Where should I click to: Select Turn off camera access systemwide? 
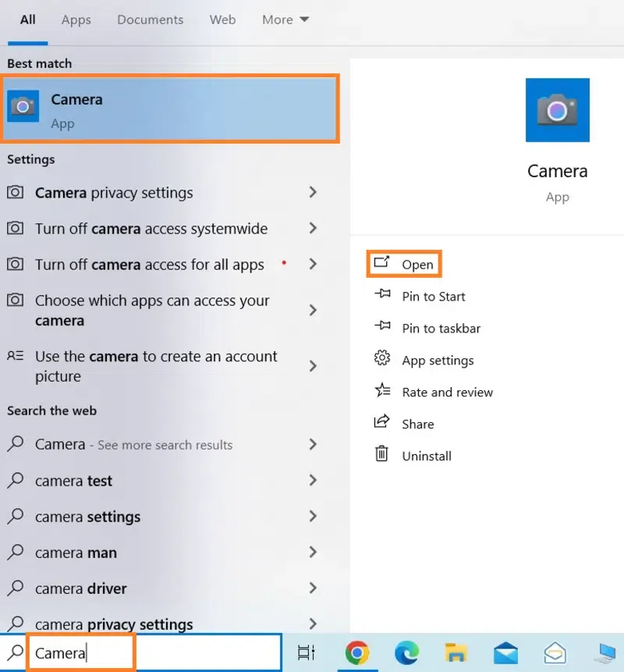coord(163,229)
